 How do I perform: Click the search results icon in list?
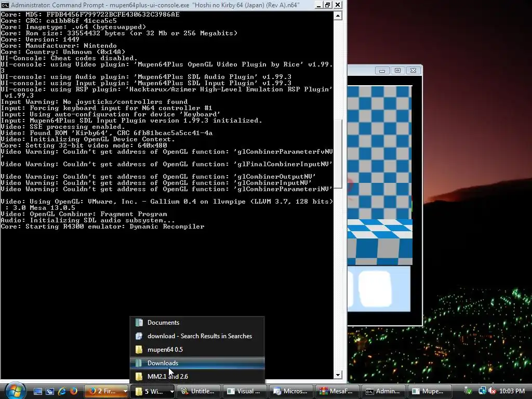139,336
